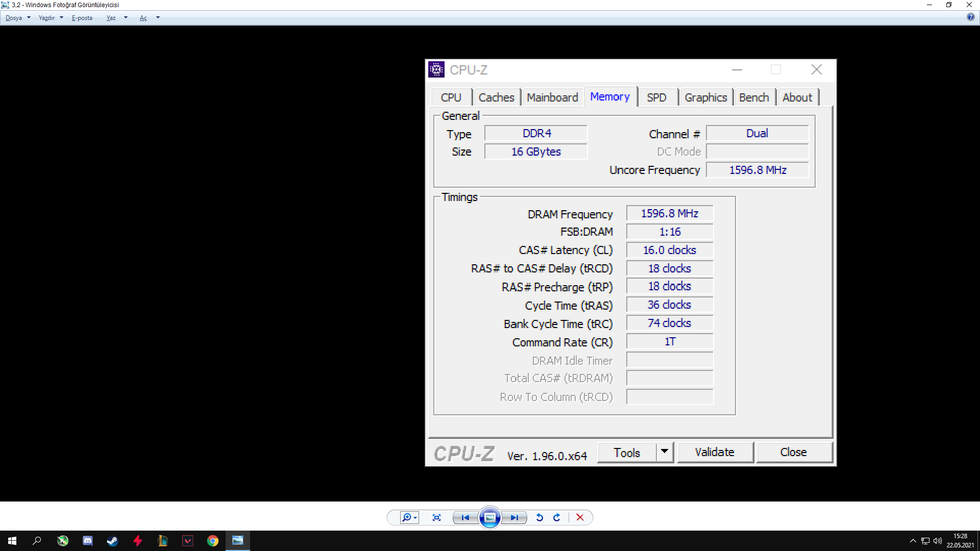Open the Windows Start menu
Viewport: 980px width, 551px height.
[x=12, y=541]
